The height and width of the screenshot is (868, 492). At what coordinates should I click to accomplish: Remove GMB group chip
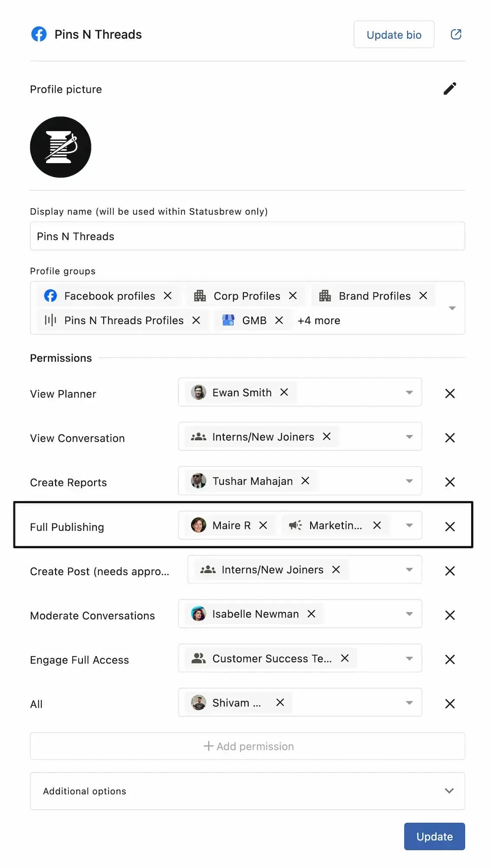tap(279, 320)
